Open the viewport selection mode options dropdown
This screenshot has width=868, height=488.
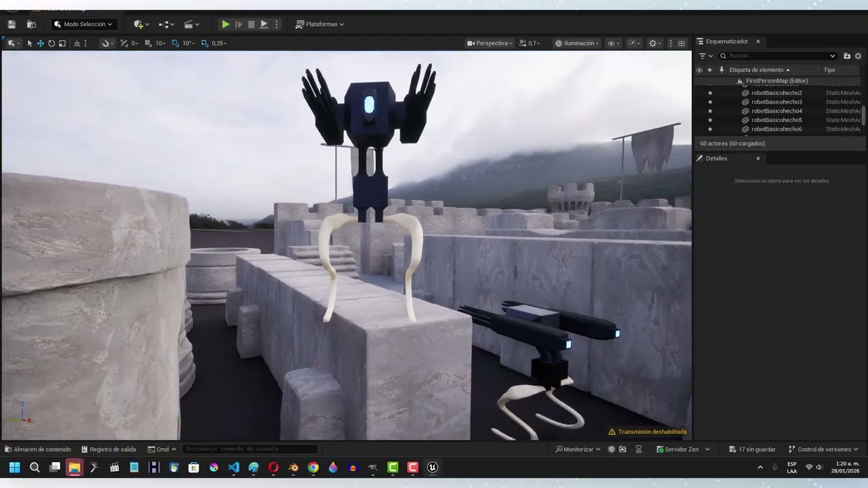point(14,43)
